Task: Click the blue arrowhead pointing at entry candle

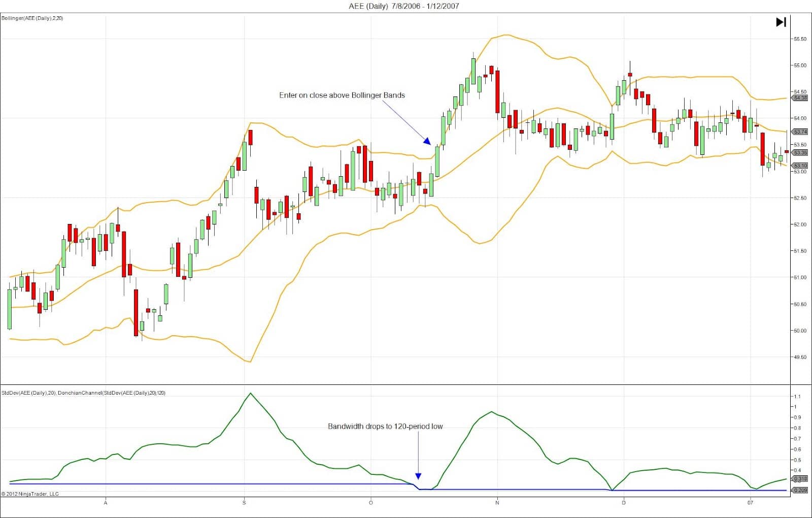Action: pos(427,141)
